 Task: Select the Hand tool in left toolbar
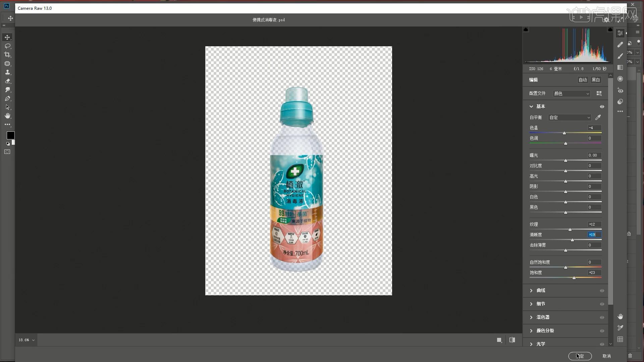(x=7, y=116)
